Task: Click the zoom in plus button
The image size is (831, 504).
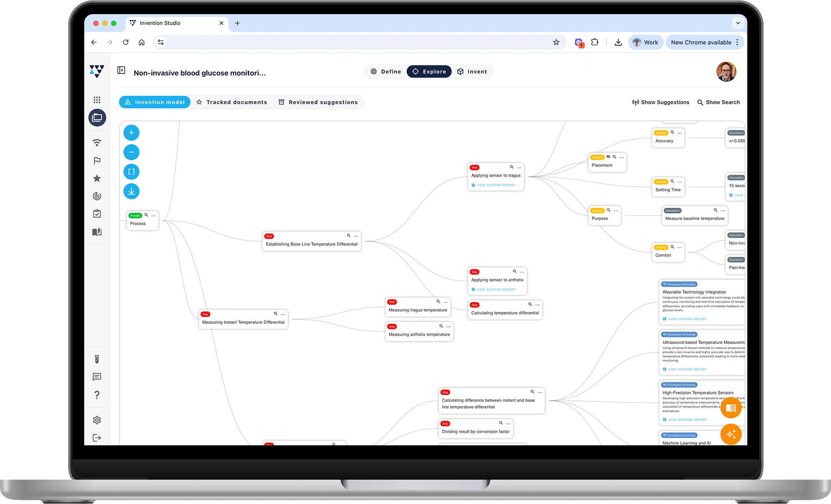Action: (131, 133)
